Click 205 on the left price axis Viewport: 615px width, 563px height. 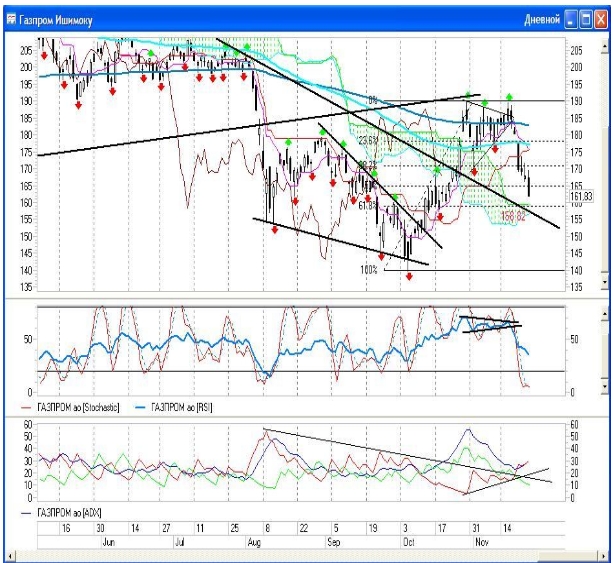tap(27, 51)
